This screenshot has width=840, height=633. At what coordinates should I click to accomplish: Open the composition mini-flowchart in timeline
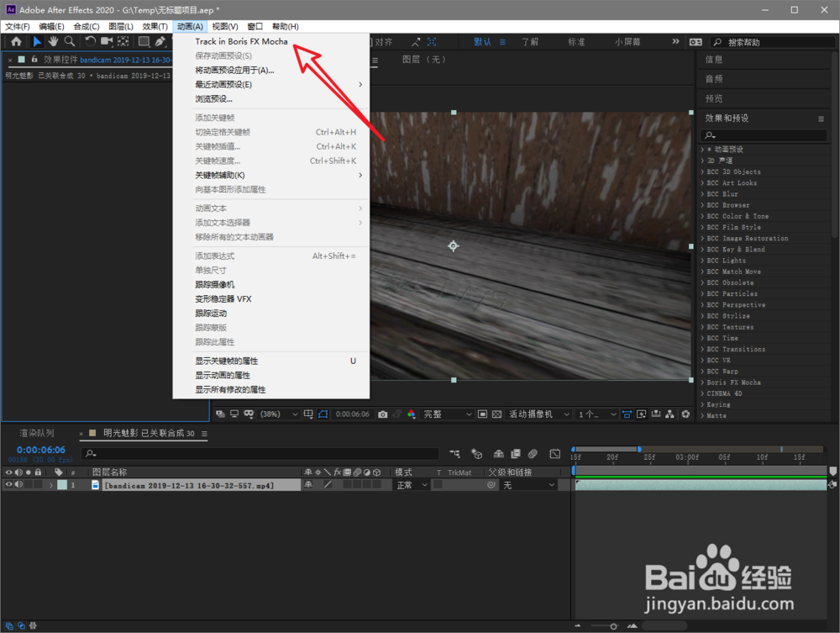pyautogui.click(x=454, y=454)
